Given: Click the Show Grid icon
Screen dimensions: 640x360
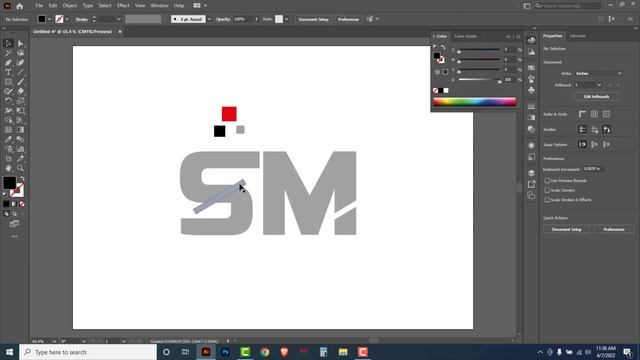Looking at the screenshot, I should point(594,114).
